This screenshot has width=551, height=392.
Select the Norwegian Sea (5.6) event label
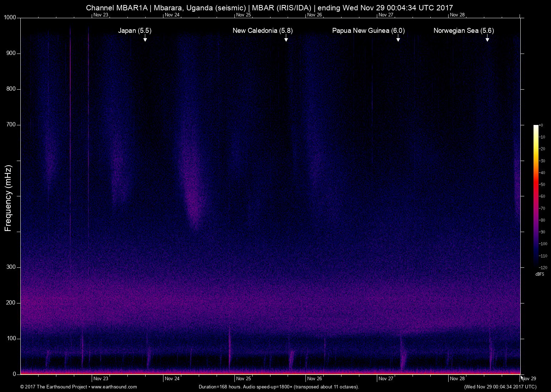464,31
